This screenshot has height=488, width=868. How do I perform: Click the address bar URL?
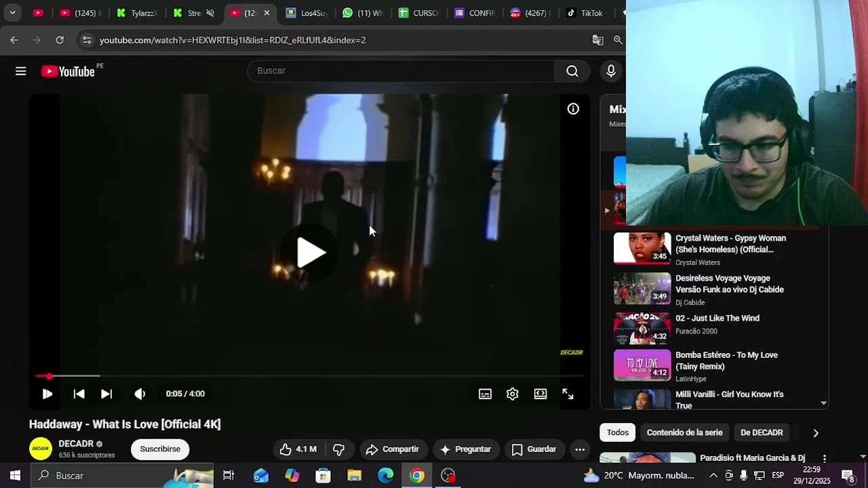pyautogui.click(x=233, y=40)
